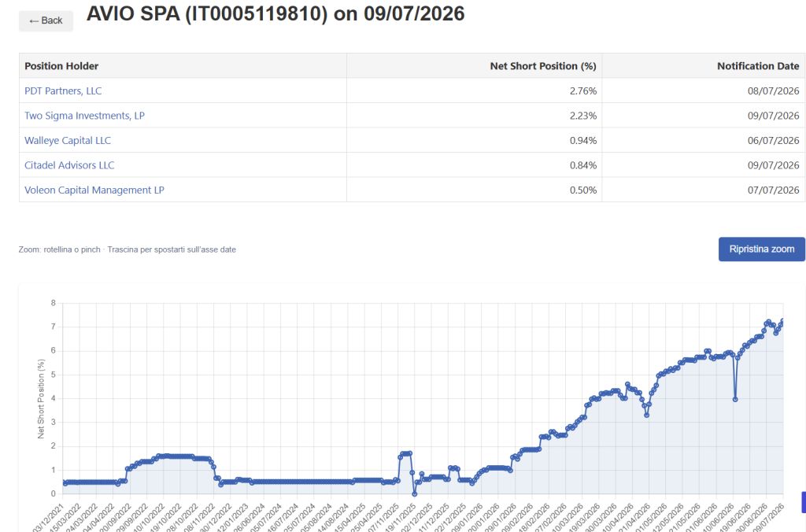Click the last data point on chart
806x532 pixels.
pyautogui.click(x=782, y=321)
